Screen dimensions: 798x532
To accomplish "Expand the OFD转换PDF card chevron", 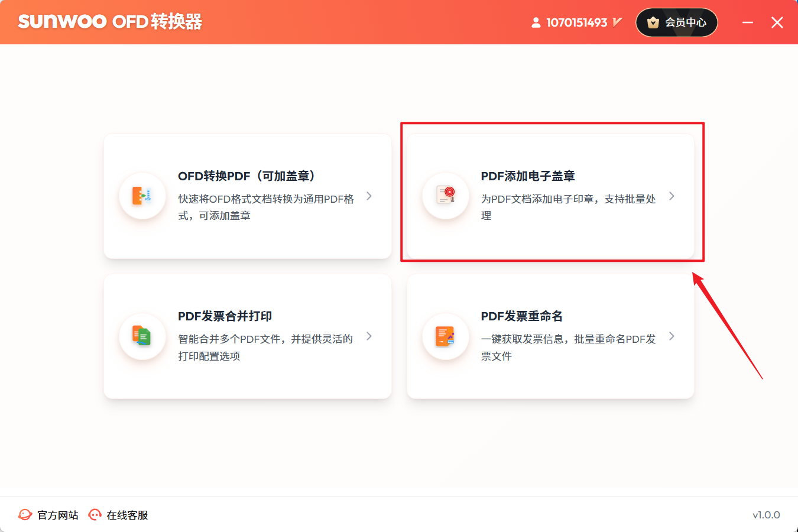I will (369, 196).
